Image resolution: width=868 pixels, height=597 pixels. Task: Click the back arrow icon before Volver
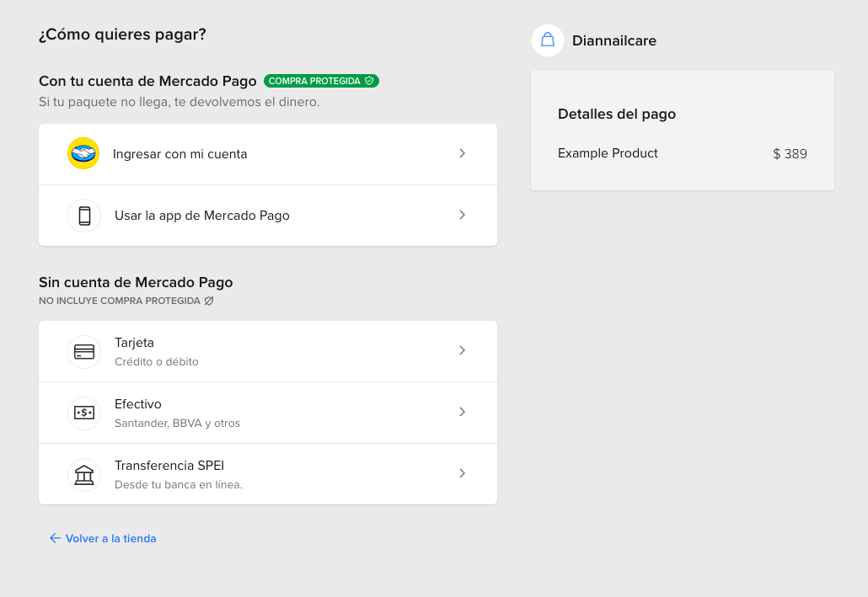point(55,538)
